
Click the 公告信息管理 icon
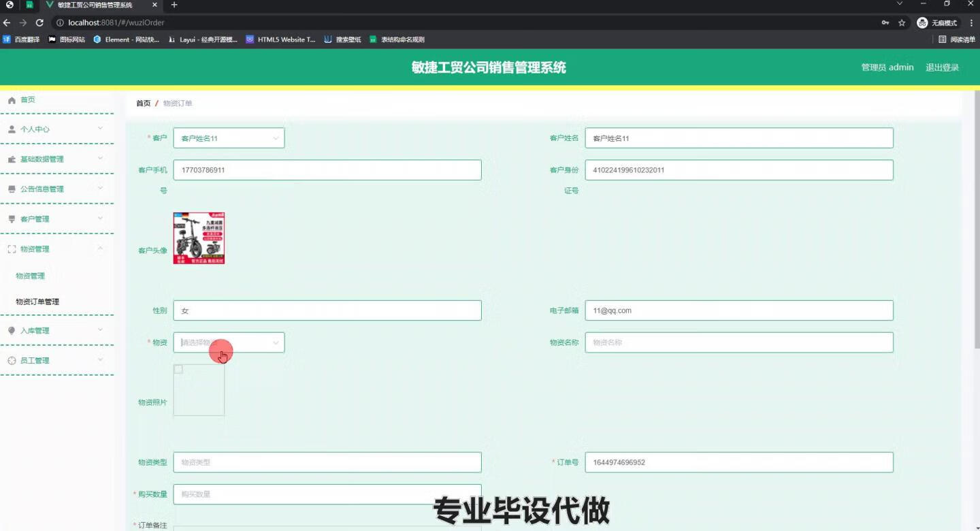coord(12,189)
